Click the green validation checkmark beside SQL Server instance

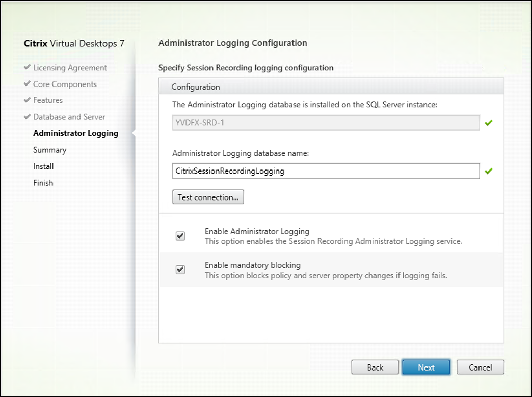coord(488,122)
